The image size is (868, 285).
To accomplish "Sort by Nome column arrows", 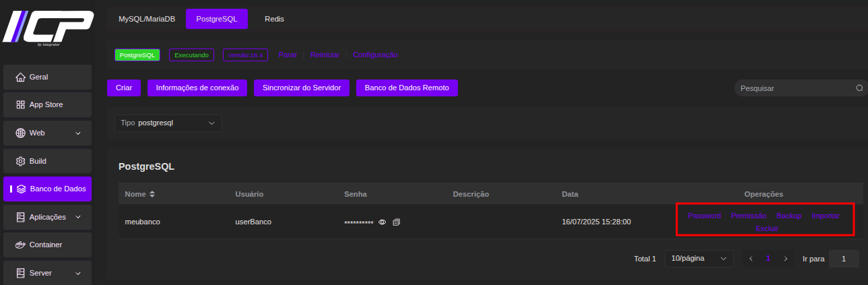I will pyautogui.click(x=152, y=194).
